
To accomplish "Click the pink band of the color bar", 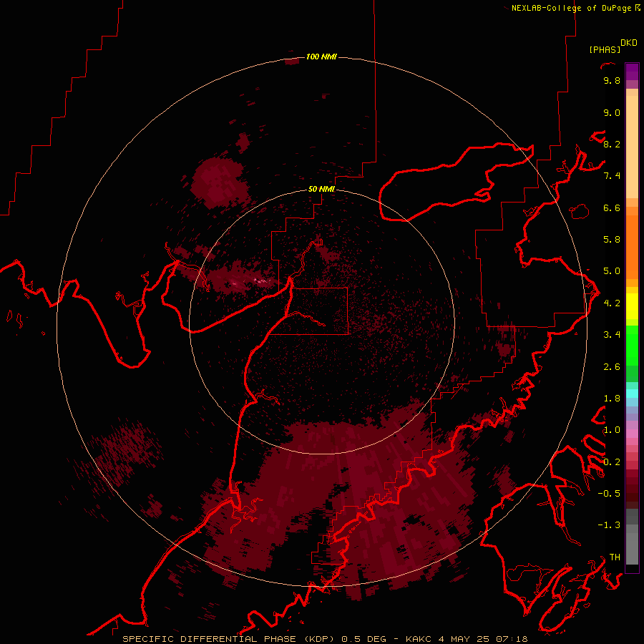I will point(632,434).
